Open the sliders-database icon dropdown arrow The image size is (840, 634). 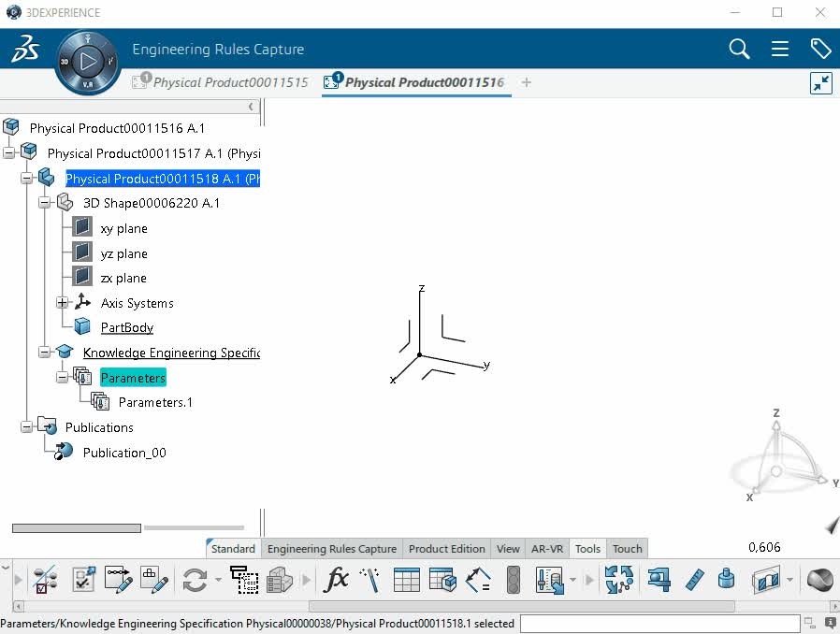[572, 580]
